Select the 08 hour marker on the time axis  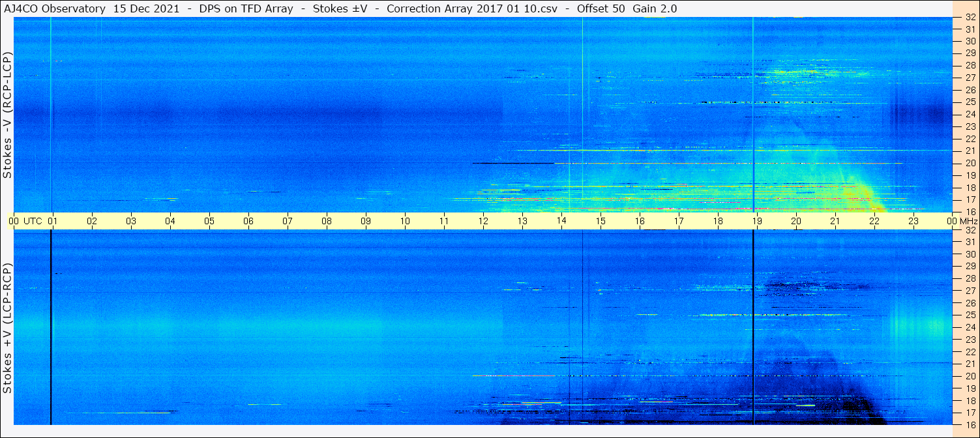[327, 221]
